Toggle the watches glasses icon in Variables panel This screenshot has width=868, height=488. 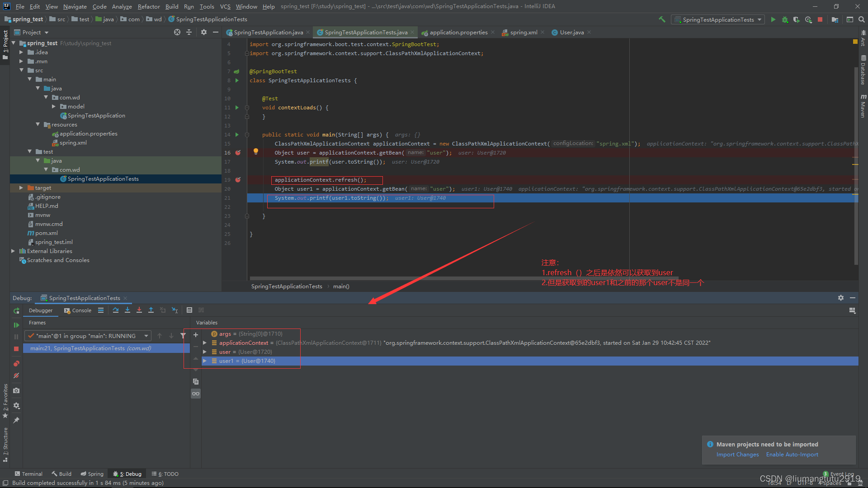pyautogui.click(x=195, y=394)
